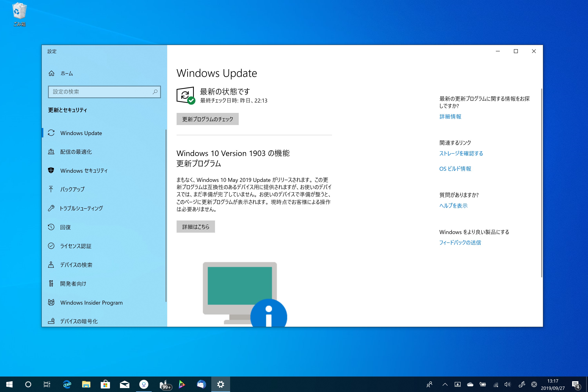Open バックアップ via its upload-arrow icon

[x=51, y=189]
